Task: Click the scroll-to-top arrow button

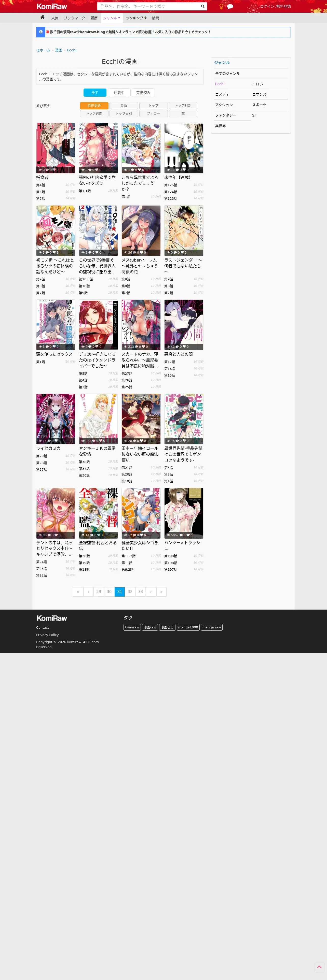Action: click(319, 967)
